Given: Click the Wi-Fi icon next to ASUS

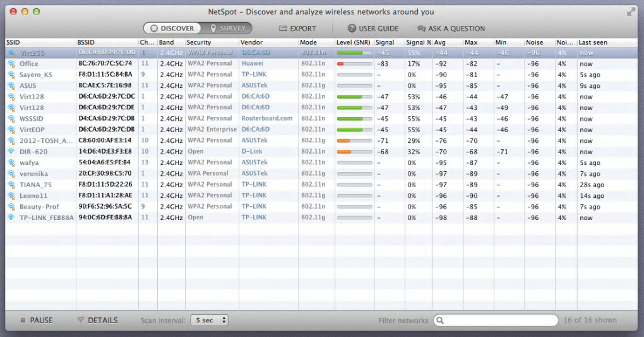Looking at the screenshot, I should click(x=11, y=85).
